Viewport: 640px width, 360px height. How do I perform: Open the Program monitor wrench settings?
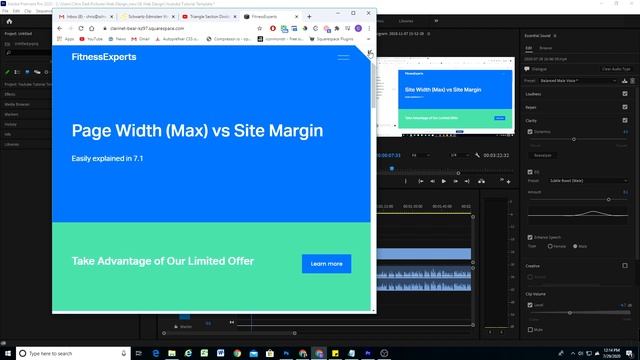(x=477, y=155)
